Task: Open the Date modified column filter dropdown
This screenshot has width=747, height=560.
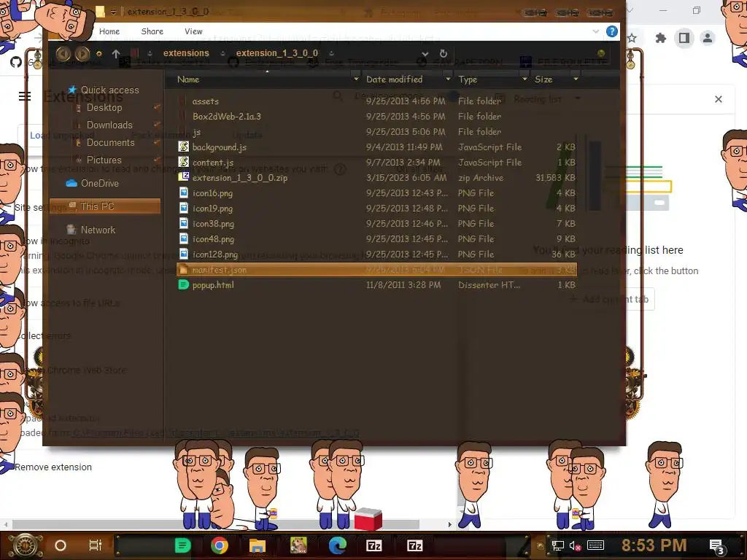Action: (x=448, y=79)
